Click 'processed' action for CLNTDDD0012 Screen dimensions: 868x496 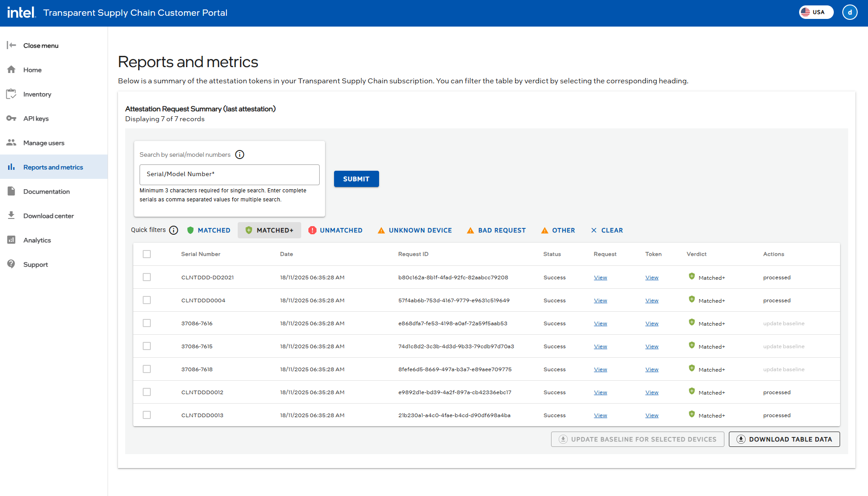tap(777, 392)
